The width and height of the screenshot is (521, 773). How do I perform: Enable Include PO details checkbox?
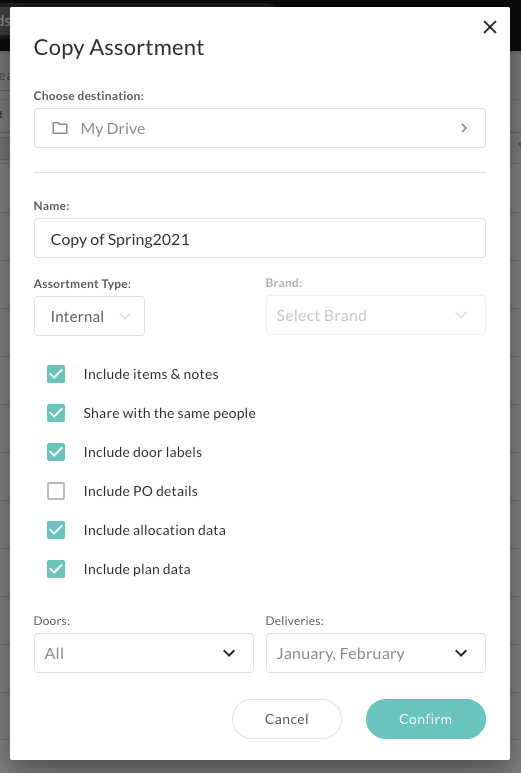tap(56, 491)
